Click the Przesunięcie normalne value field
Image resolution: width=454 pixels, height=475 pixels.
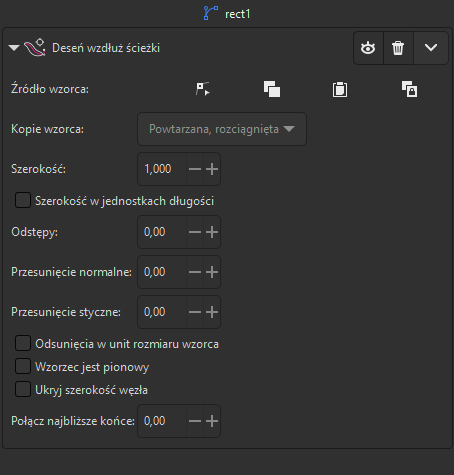[x=162, y=272]
